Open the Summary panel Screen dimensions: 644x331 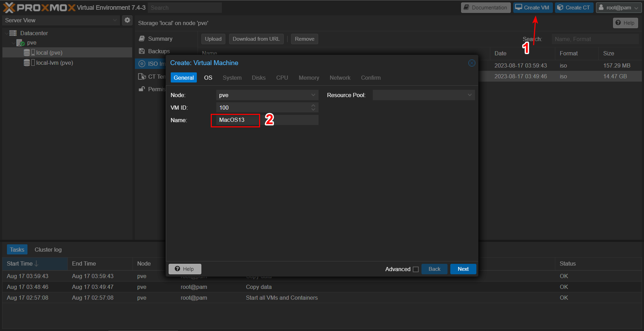coord(160,39)
